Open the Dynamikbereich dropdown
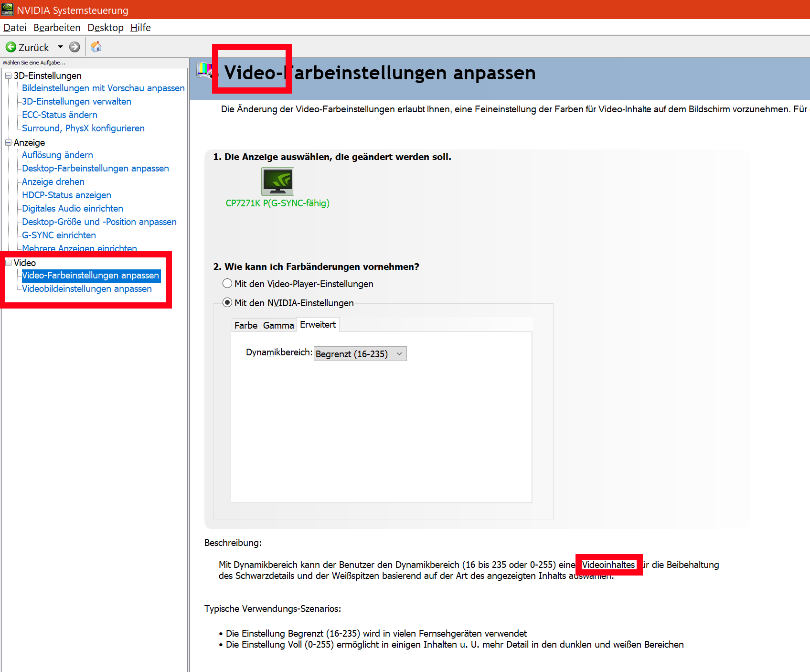 coord(360,354)
